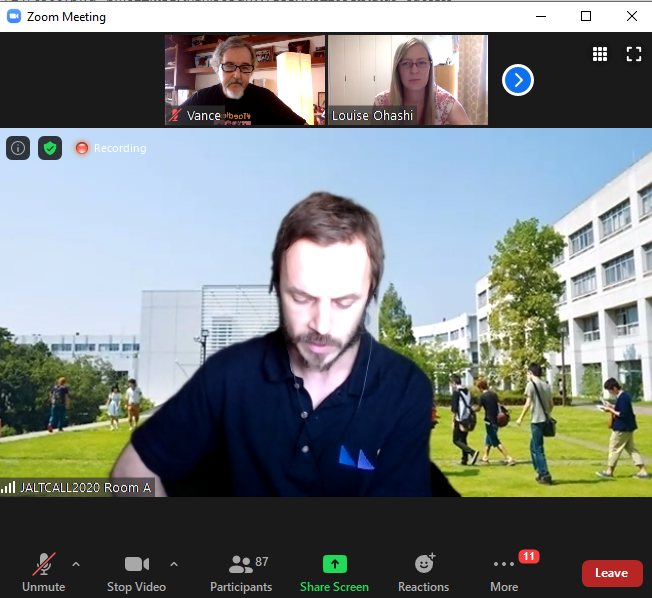Expand audio settings arrow beside Unmute
This screenshot has height=598, width=652.
point(76,563)
